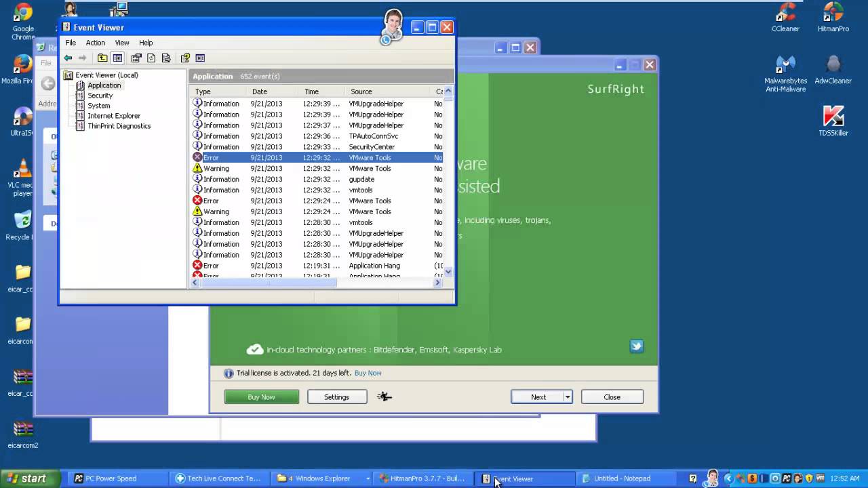Screen dimensions: 868x488
Task: Sort events by the Source column header
Action: pos(389,91)
